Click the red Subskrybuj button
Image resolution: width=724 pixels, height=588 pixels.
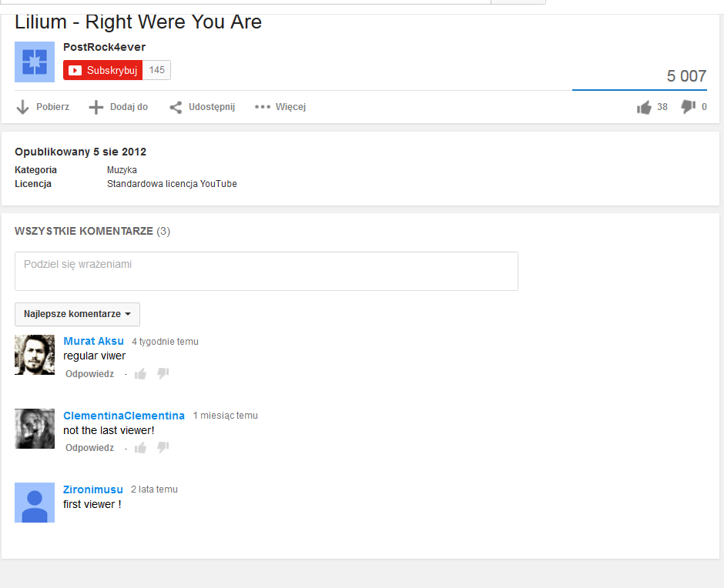[x=103, y=70]
